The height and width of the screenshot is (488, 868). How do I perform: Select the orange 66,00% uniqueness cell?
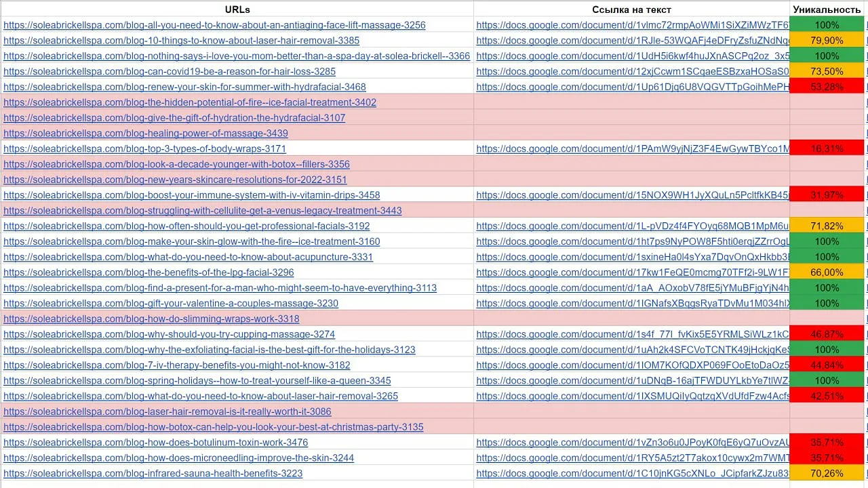point(827,272)
